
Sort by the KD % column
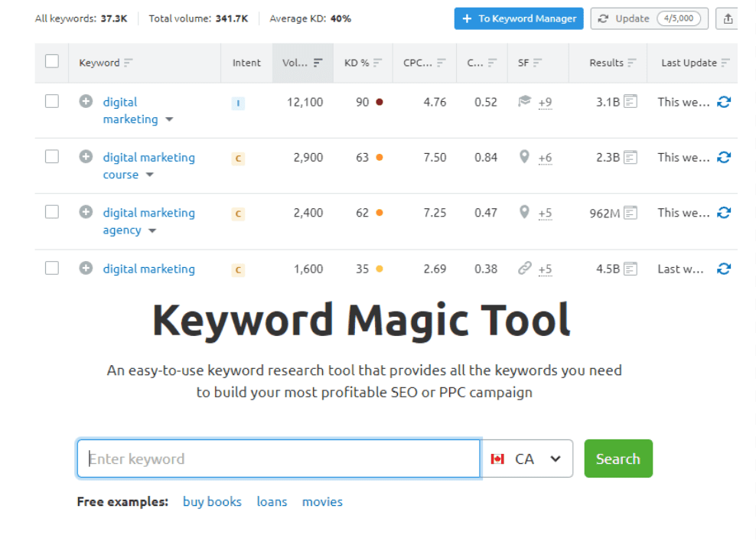[377, 63]
